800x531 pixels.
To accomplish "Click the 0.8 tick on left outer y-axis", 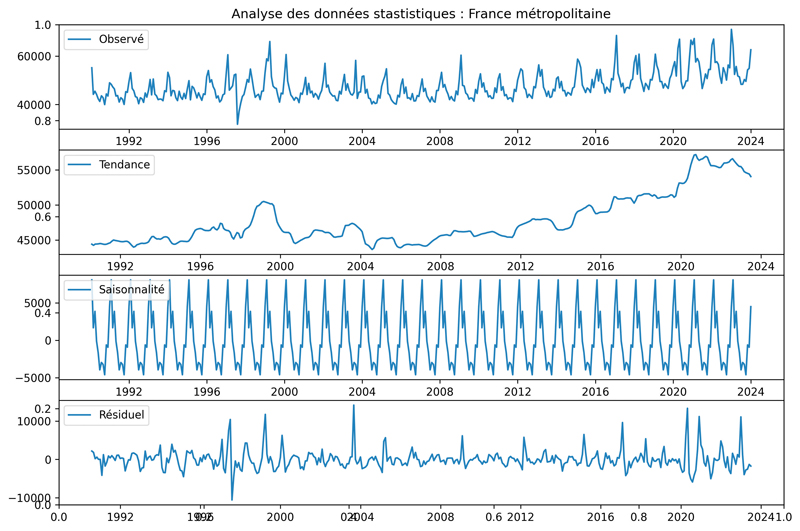I will click(43, 121).
